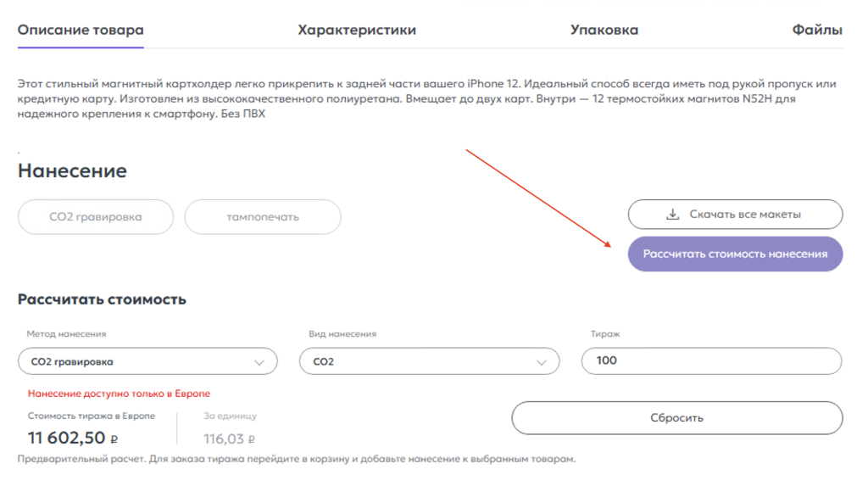Focus the Тираж input field
Viewport: 868px width, 486px height.
[711, 360]
